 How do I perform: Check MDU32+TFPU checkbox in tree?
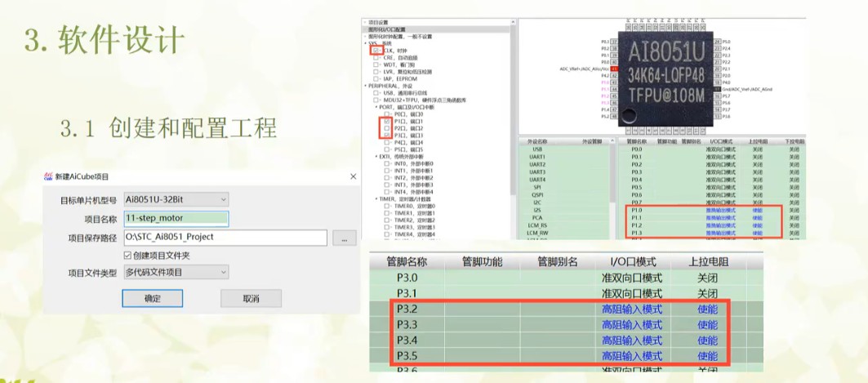tap(376, 100)
